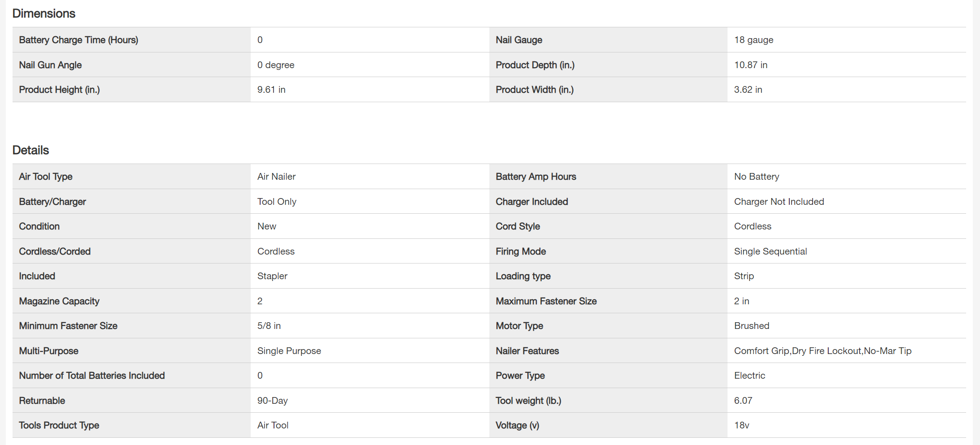Viewport: 980px width, 445px height.
Task: Click the Product Height value 9.61 in
Action: pos(271,90)
